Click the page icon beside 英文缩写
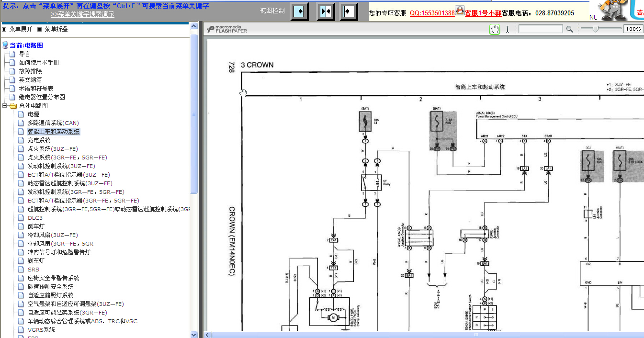This screenshot has width=644, height=338. click(12, 79)
